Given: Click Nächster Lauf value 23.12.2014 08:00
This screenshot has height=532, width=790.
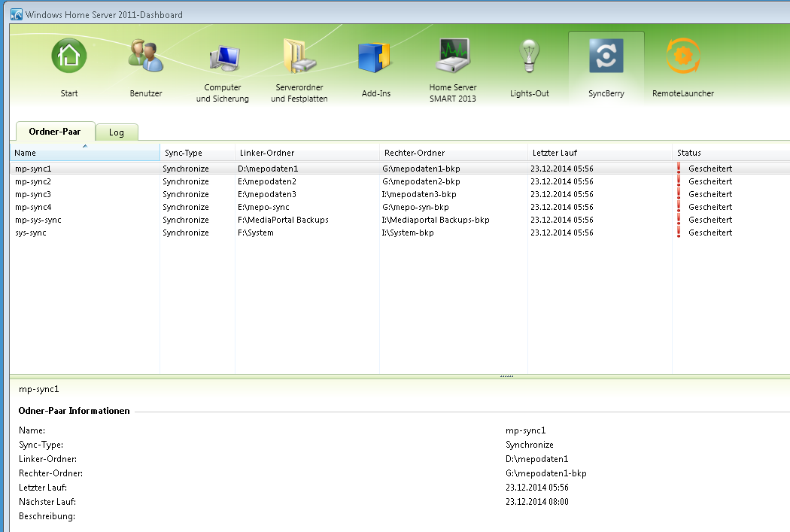Looking at the screenshot, I should (537, 502).
